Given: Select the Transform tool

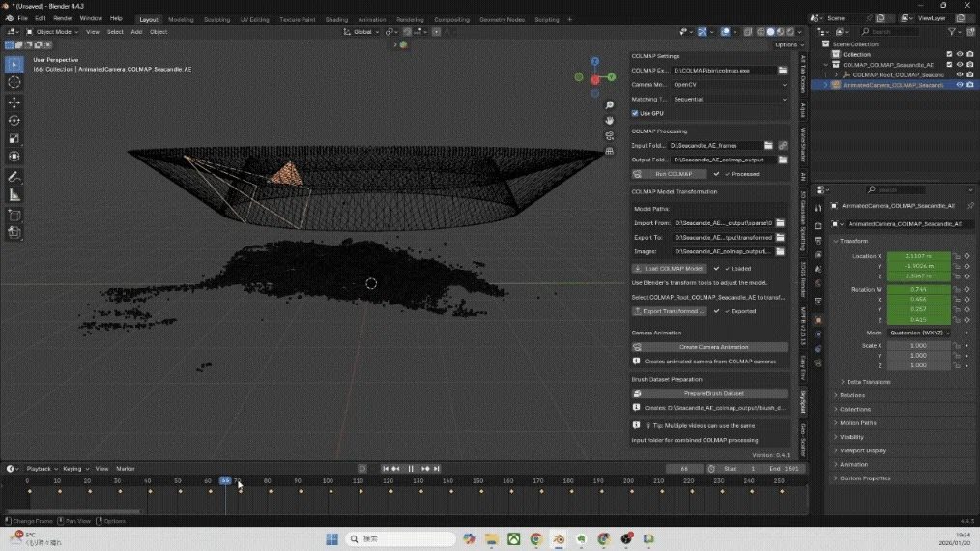Looking at the screenshot, I should pyautogui.click(x=14, y=157).
